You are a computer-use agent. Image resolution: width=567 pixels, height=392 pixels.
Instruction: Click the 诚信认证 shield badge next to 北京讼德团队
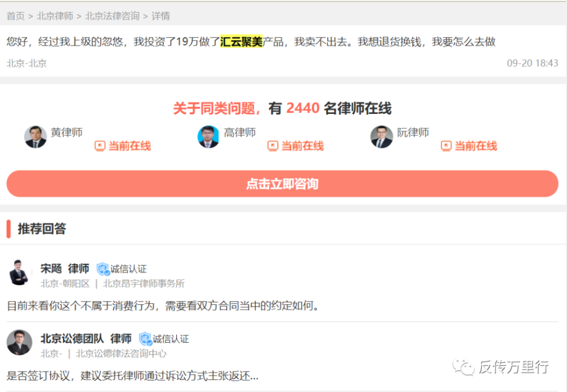coord(145,339)
